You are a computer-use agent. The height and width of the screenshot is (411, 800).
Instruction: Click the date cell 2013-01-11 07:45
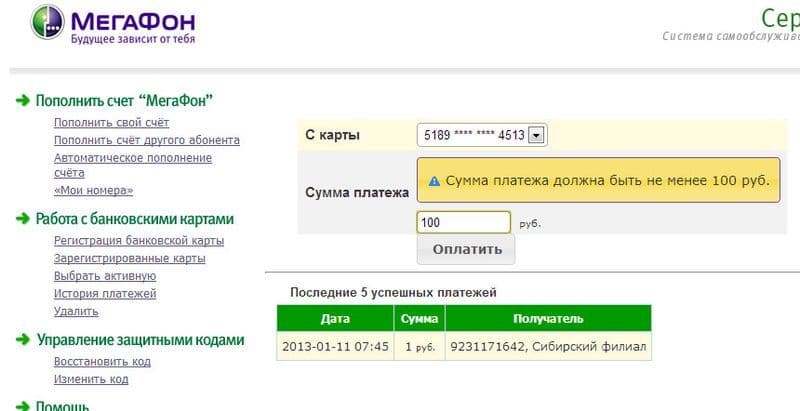click(335, 346)
